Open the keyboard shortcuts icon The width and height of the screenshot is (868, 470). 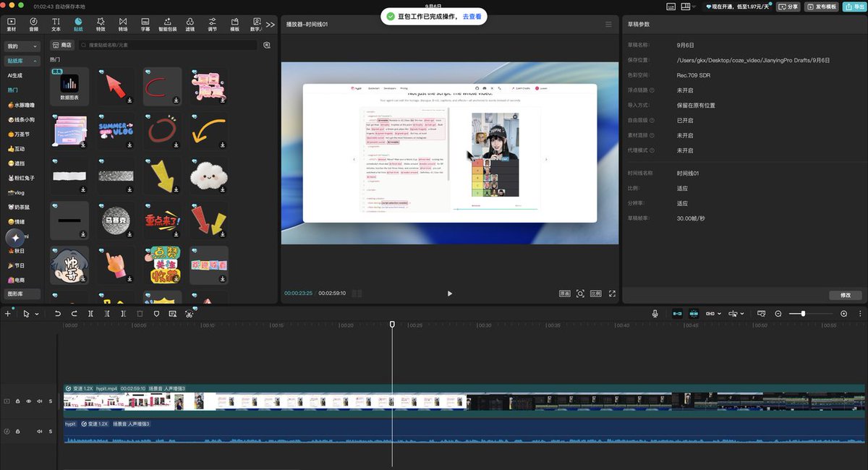click(670, 7)
